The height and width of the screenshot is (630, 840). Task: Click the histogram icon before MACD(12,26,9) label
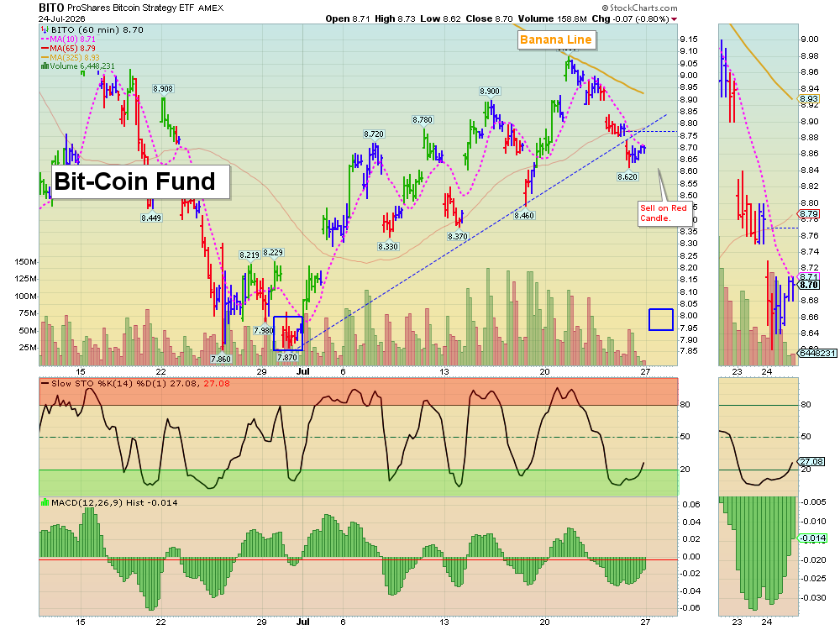click(x=45, y=502)
